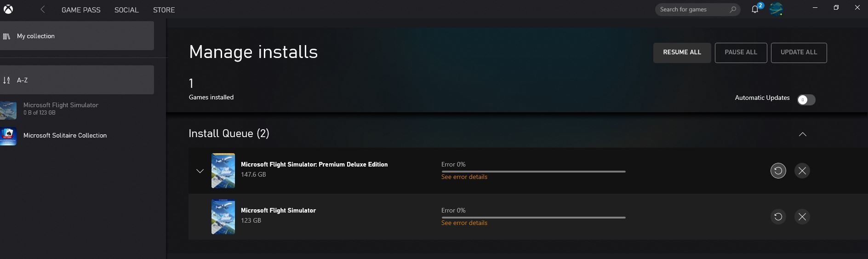
Task: Cancel Microsoft Flight Simulator base install
Action: click(802, 217)
